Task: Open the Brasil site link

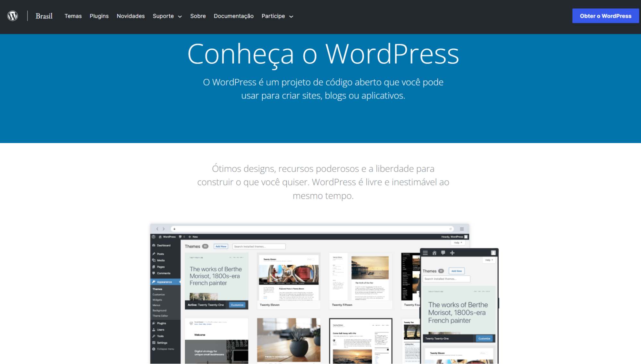Action: coord(44,16)
